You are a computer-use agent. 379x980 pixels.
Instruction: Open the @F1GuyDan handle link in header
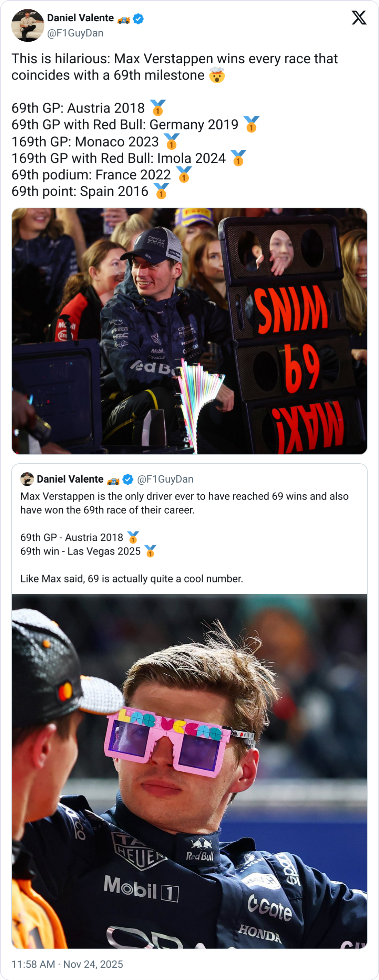75,33
